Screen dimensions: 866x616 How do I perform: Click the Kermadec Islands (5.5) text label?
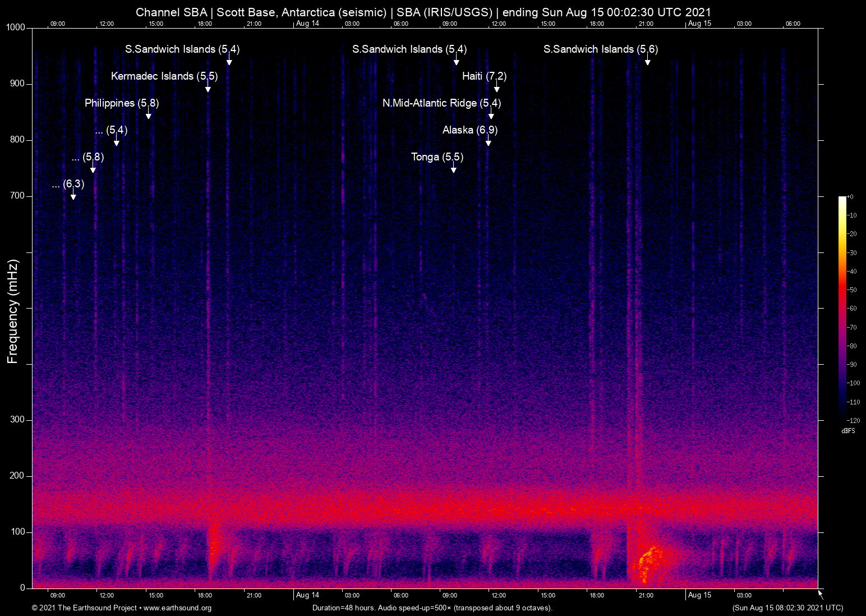[164, 76]
